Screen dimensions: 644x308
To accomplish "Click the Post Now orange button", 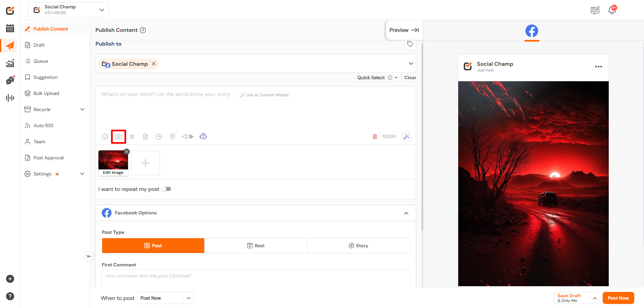I will (x=618, y=298).
